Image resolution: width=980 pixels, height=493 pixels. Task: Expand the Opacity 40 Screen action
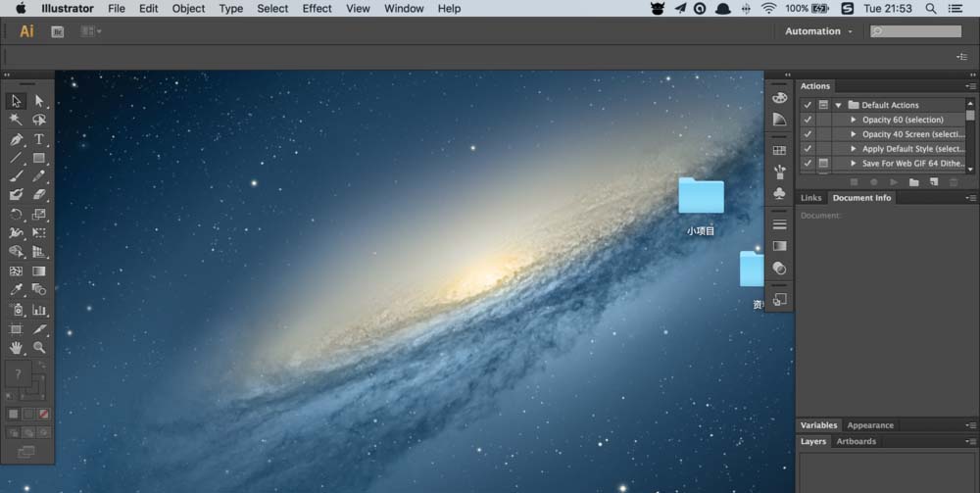click(854, 134)
